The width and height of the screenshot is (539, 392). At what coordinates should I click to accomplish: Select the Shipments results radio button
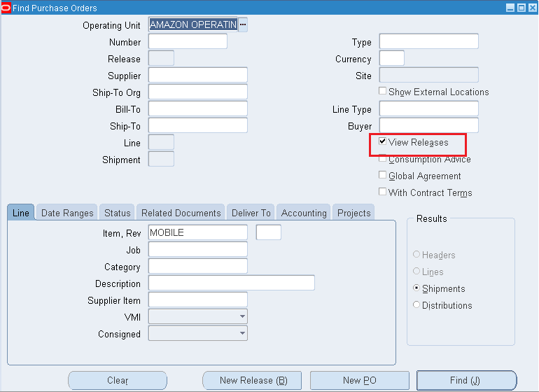point(416,288)
